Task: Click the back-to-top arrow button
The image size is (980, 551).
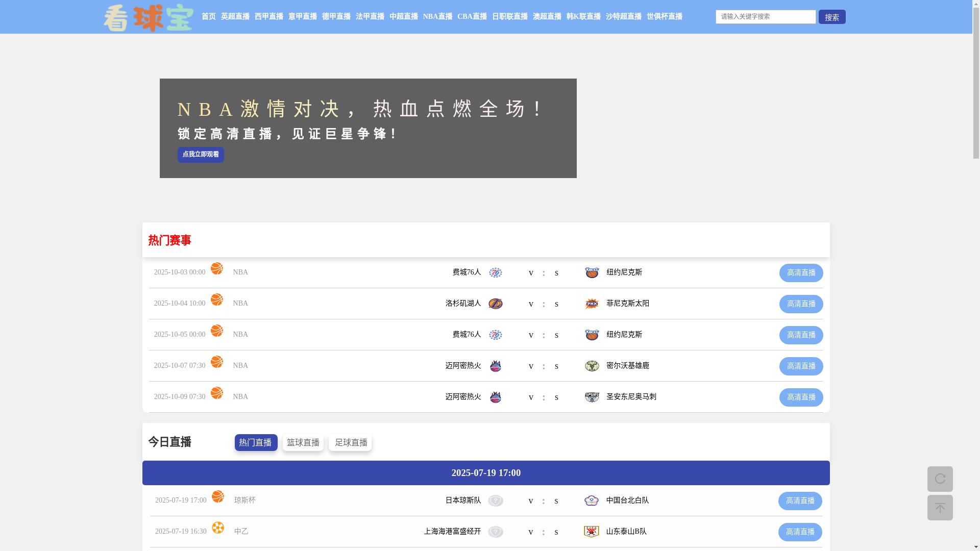Action: coord(940,507)
